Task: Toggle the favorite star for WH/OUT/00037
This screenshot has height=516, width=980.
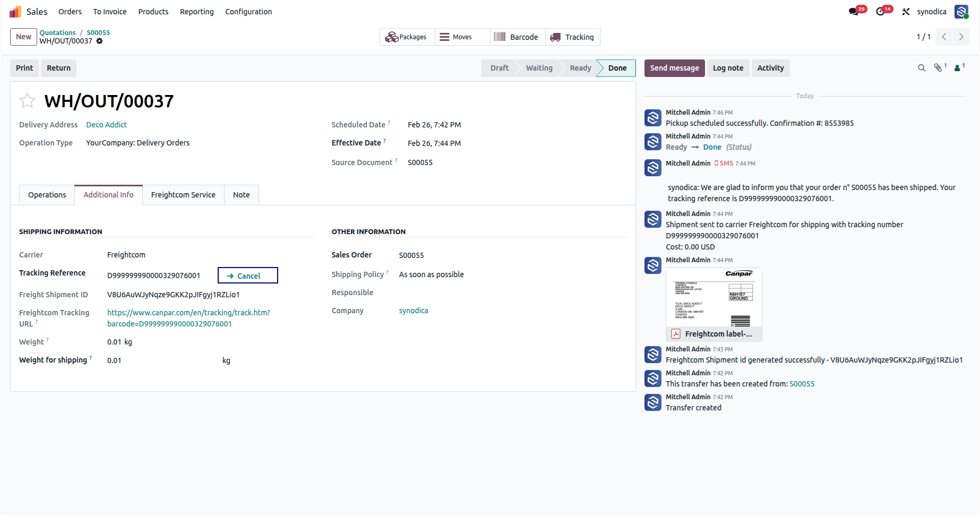Action: pos(27,100)
